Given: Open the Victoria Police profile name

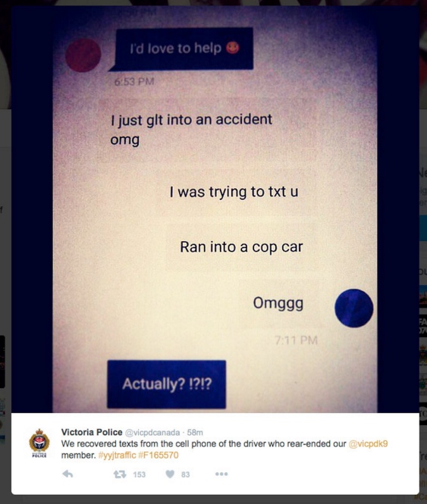Looking at the screenshot, I should click(92, 432).
